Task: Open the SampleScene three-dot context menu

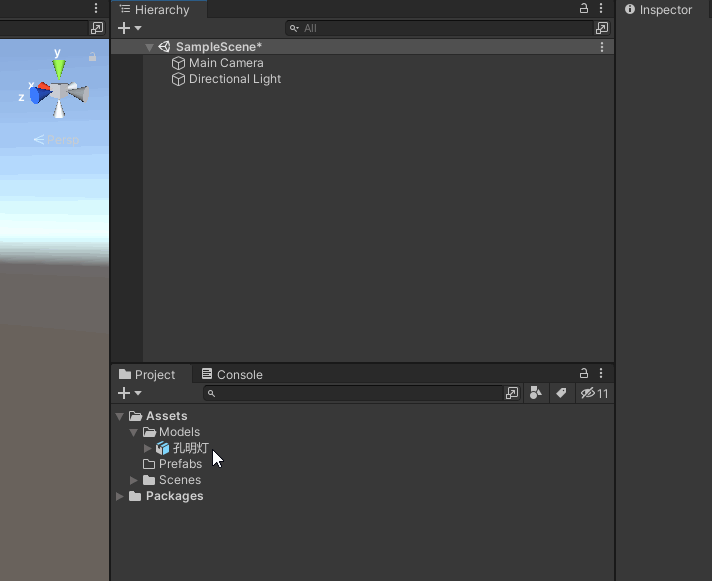Action: pyautogui.click(x=602, y=47)
